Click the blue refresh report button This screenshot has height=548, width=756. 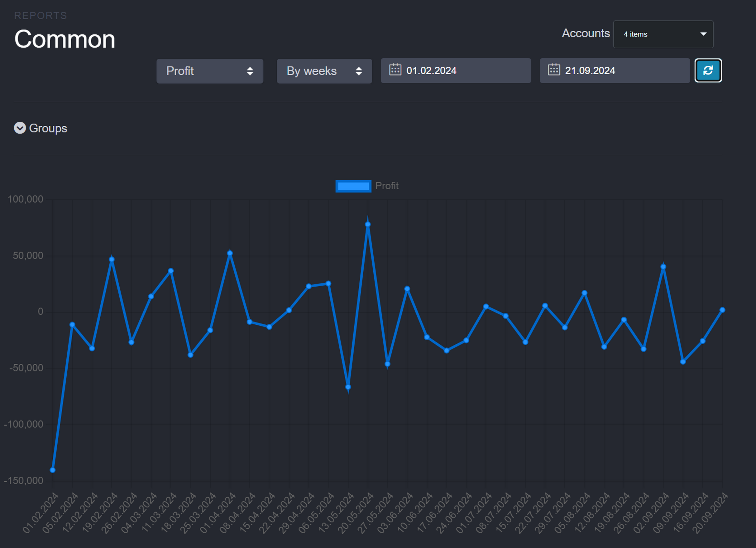(x=708, y=70)
